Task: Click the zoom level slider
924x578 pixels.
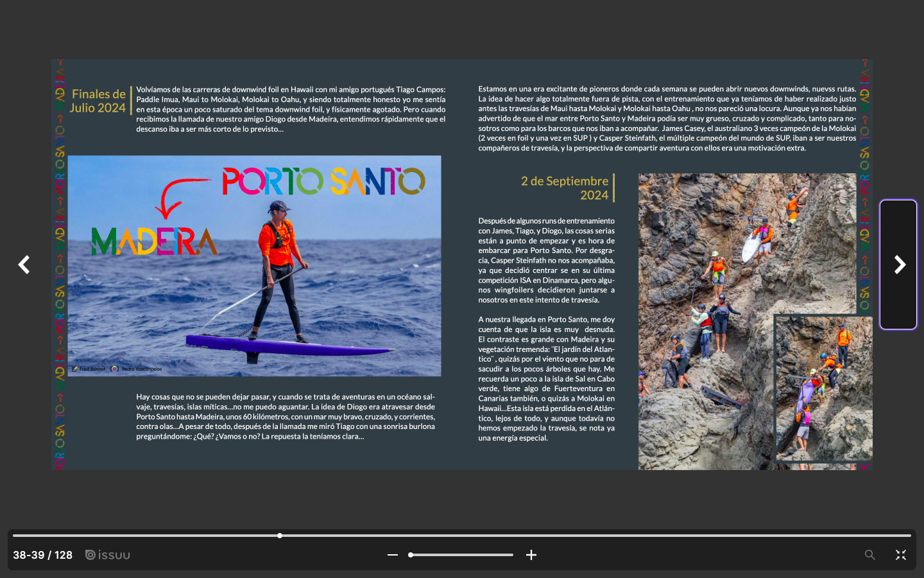Action: tap(461, 555)
